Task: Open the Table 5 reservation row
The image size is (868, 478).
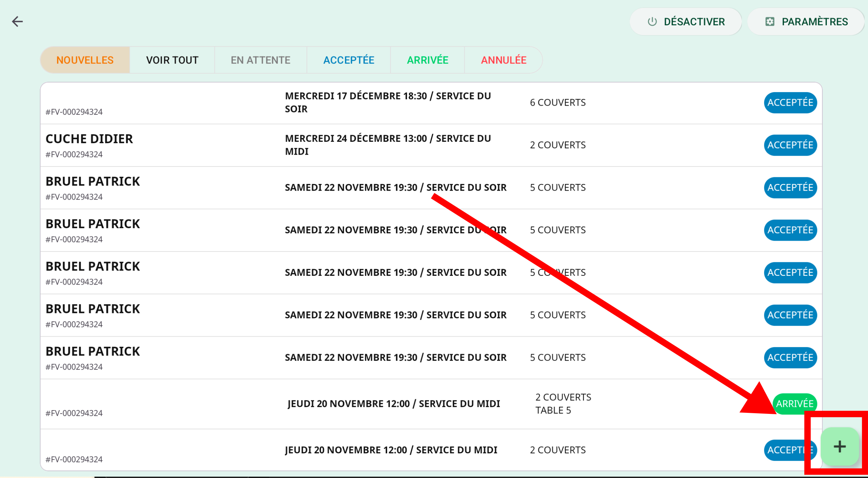Action: coord(393,404)
